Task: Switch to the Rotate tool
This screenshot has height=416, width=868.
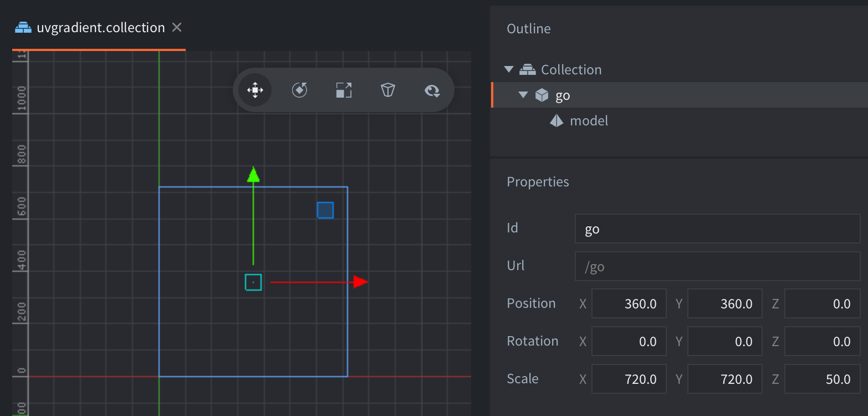Action: click(299, 90)
